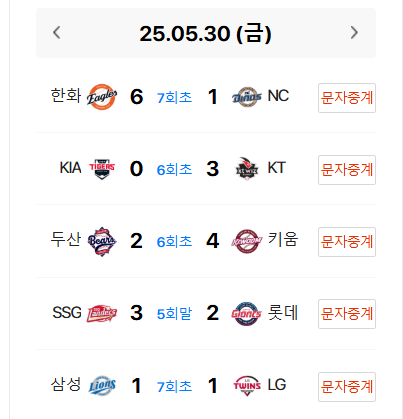This screenshot has height=419, width=403.
Task: Click the NC Dinos team logo
Action: click(247, 97)
